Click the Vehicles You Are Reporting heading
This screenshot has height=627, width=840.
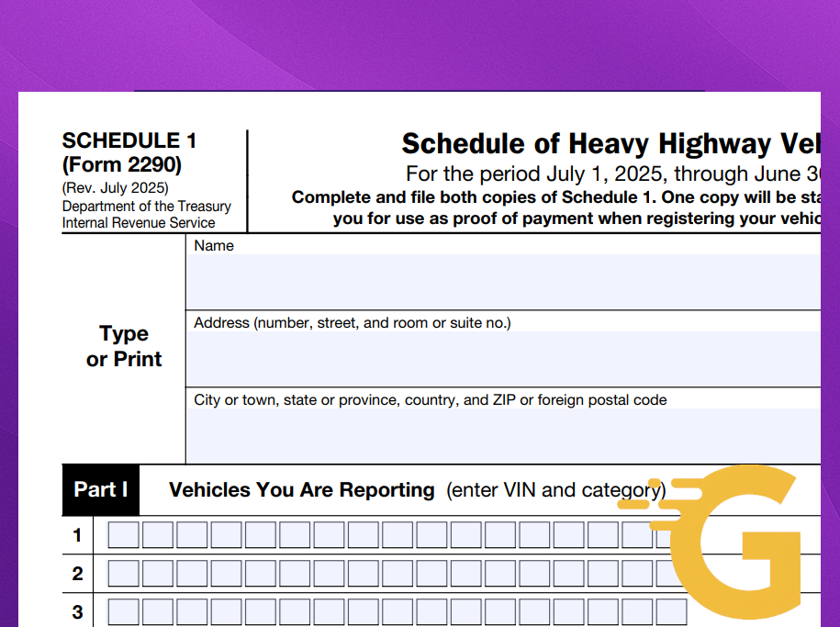click(x=301, y=490)
